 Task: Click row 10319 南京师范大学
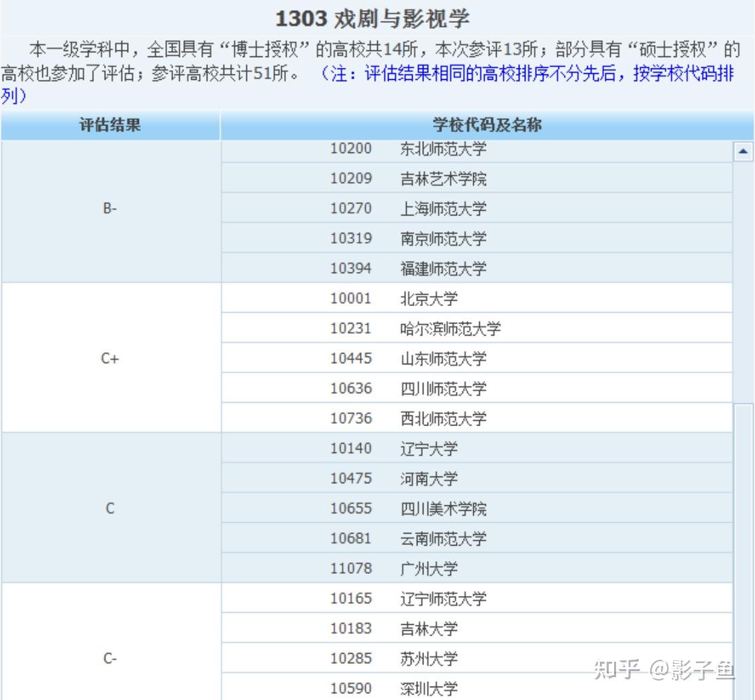coord(476,238)
